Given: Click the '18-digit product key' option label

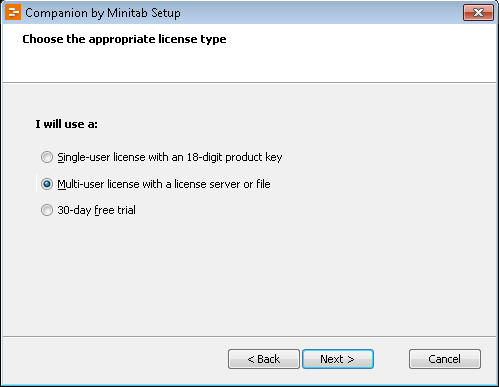Looking at the screenshot, I should [234, 157].
